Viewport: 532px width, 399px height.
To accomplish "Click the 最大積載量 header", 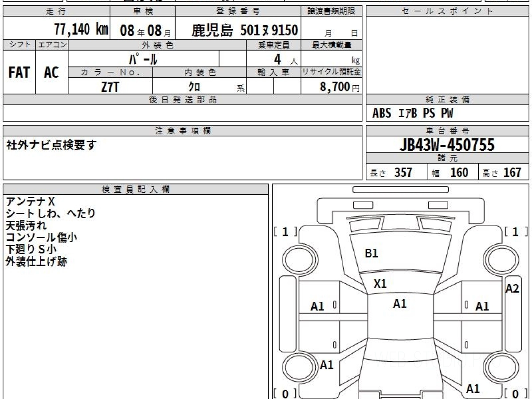I will (332, 45).
